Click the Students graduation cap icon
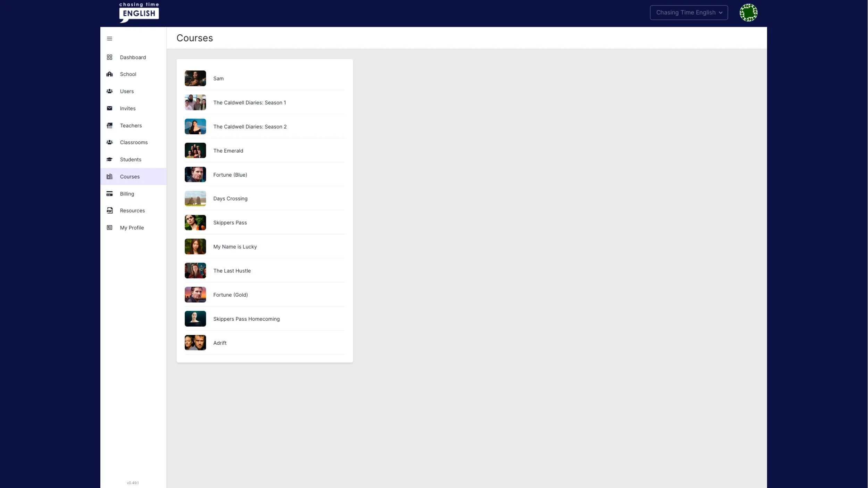The image size is (868, 488). tap(109, 160)
